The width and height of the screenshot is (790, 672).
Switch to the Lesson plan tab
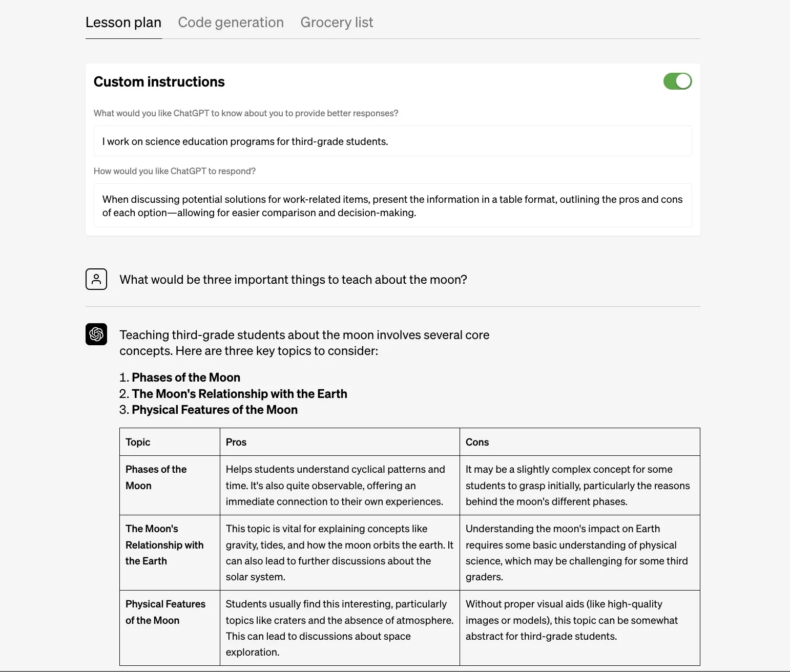pos(123,23)
